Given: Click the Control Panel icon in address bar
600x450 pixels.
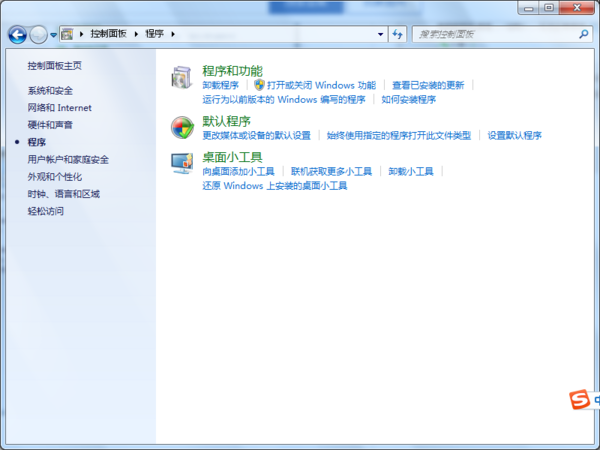Looking at the screenshot, I should pos(67,34).
